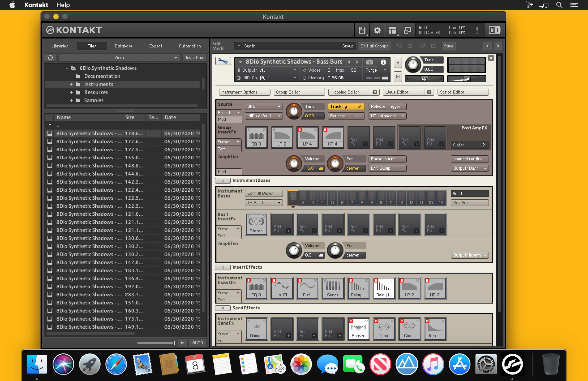
Task: Select bus 5 in the bus strip
Action: (x=332, y=198)
